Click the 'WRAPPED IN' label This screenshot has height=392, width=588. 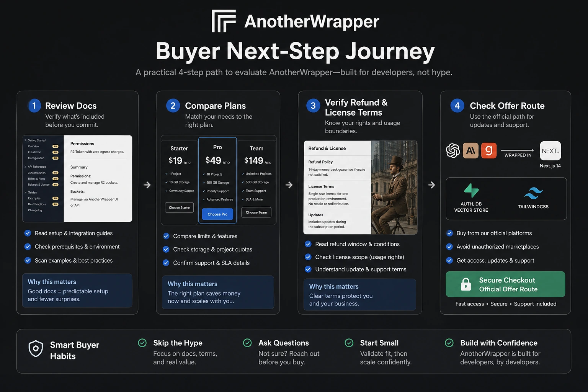click(x=518, y=155)
